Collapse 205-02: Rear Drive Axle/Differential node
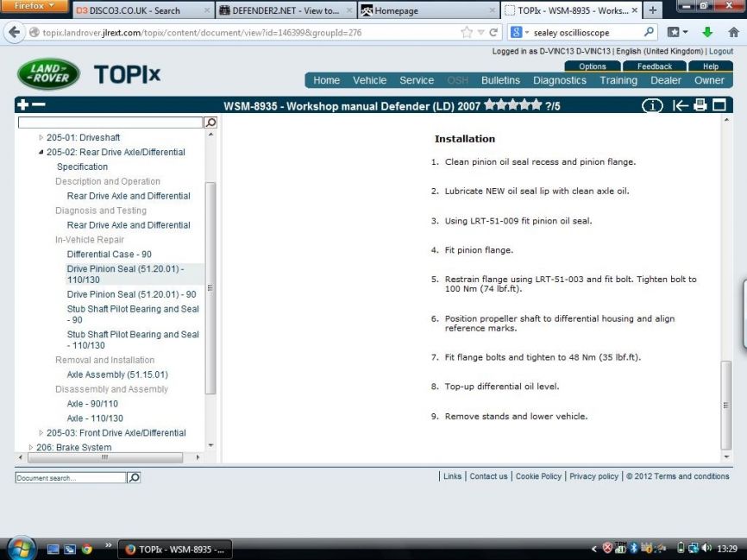 pyautogui.click(x=41, y=152)
